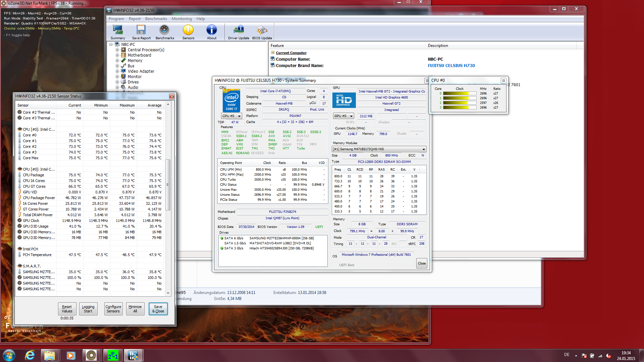Click the Reset Values button
The height and width of the screenshot is (362, 644).
[67, 309]
